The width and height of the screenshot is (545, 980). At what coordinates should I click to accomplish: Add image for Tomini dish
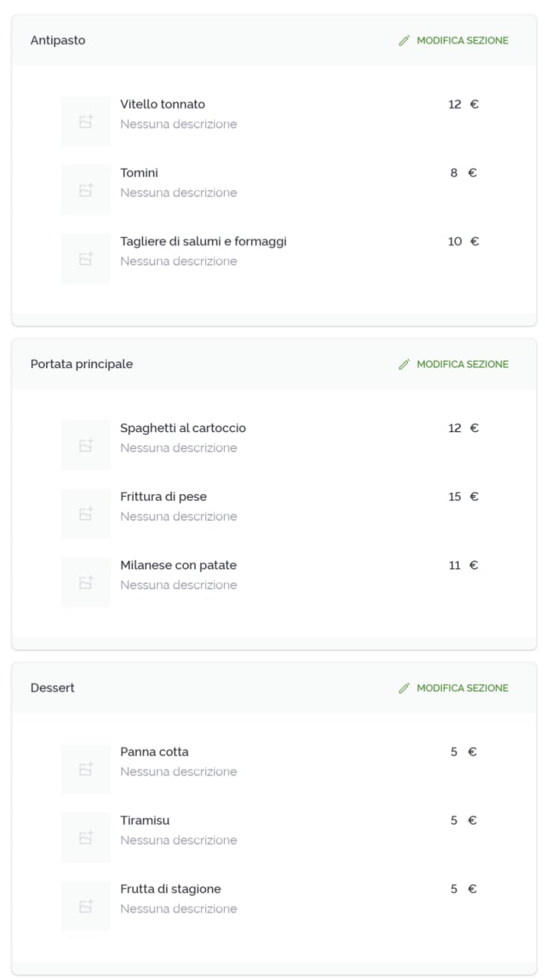tap(85, 190)
